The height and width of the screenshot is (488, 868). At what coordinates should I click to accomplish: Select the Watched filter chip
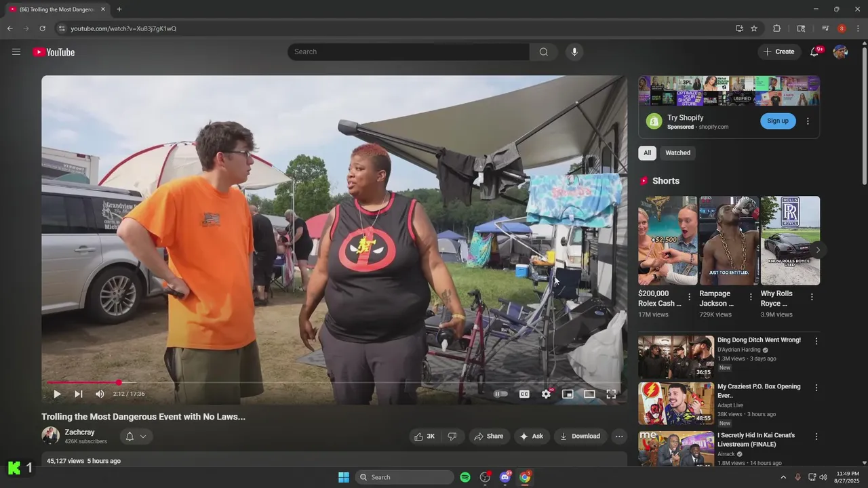[677, 153]
